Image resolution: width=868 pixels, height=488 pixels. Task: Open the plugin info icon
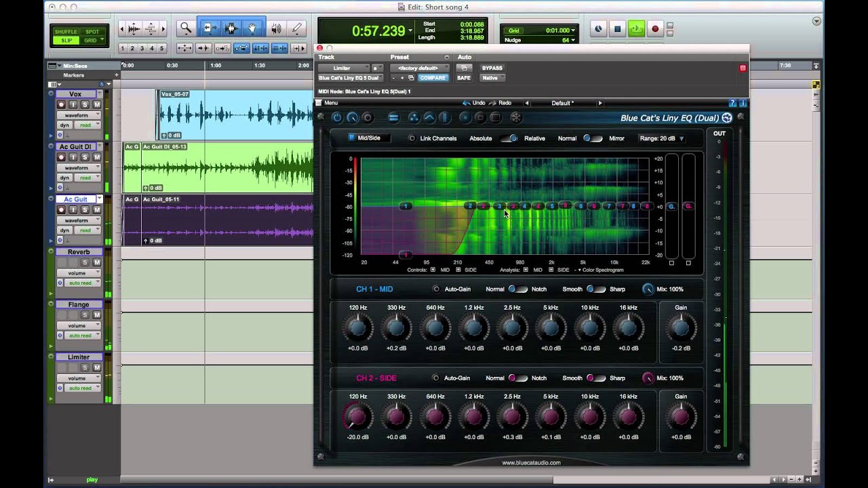(743, 103)
